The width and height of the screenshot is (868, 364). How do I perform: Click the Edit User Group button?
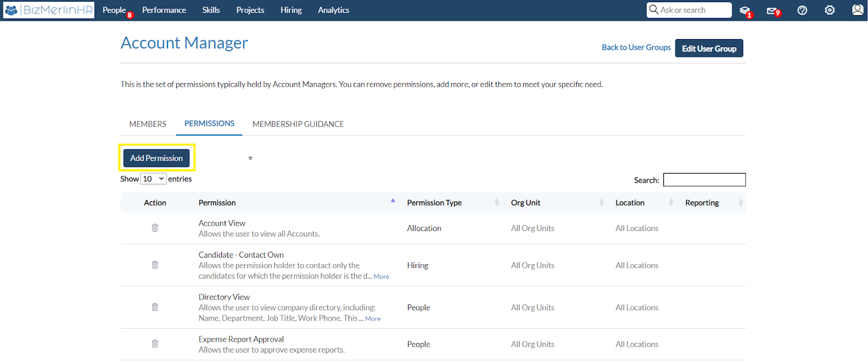pyautogui.click(x=709, y=48)
